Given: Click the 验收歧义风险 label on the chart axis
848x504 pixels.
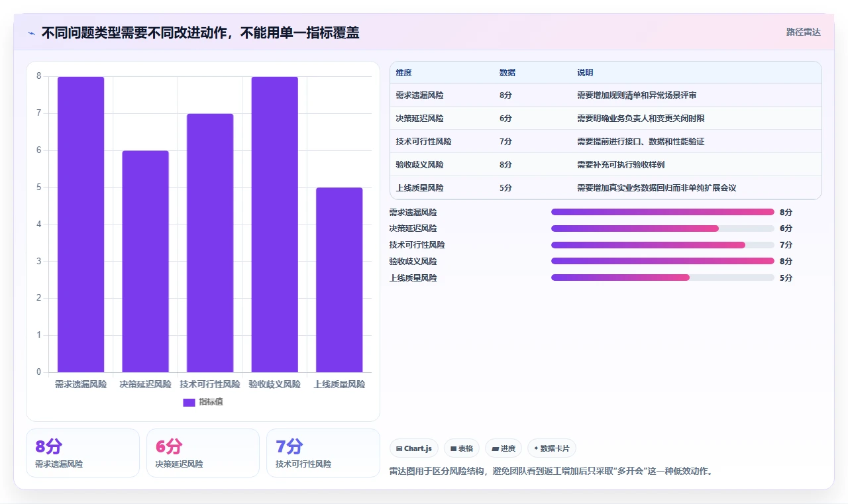Looking at the screenshot, I should pyautogui.click(x=274, y=384).
